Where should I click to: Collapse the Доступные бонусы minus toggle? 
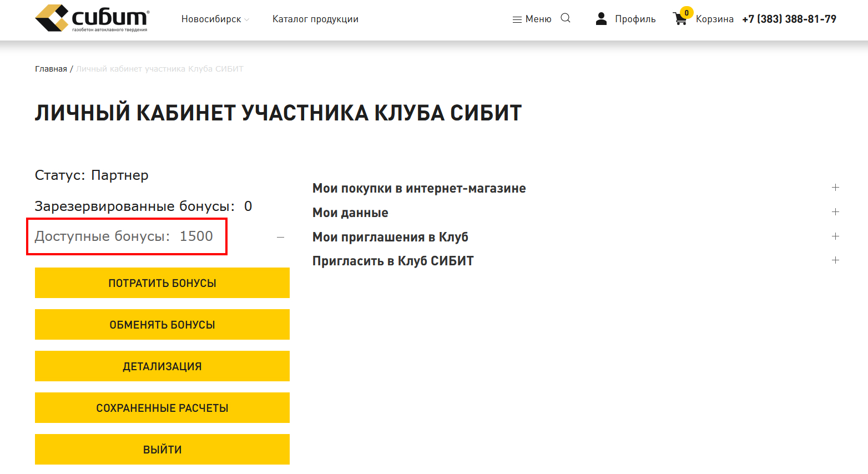pos(280,237)
